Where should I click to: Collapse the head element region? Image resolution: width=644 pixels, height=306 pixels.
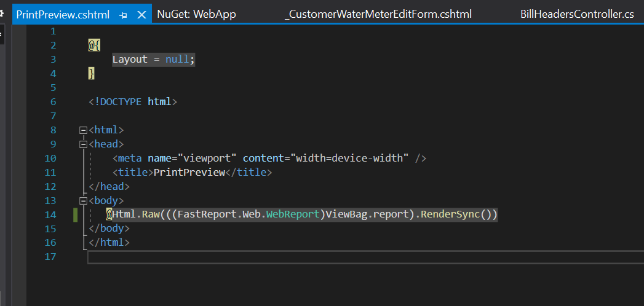[84, 144]
